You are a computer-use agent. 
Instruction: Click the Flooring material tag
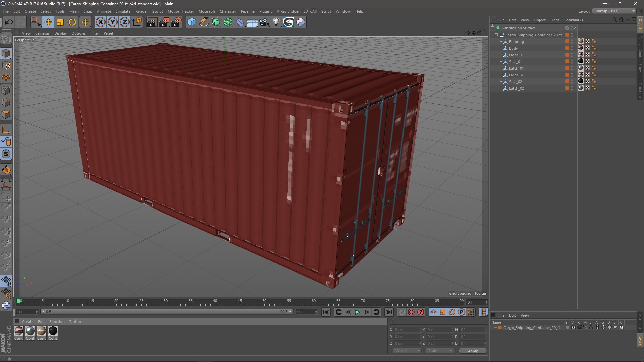(x=581, y=41)
